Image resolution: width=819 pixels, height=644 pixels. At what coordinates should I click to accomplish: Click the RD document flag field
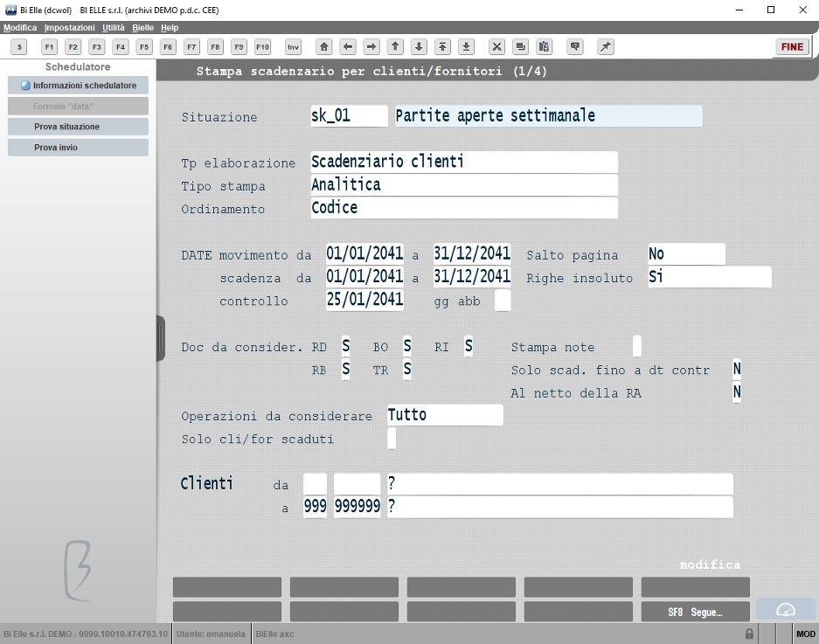346,346
